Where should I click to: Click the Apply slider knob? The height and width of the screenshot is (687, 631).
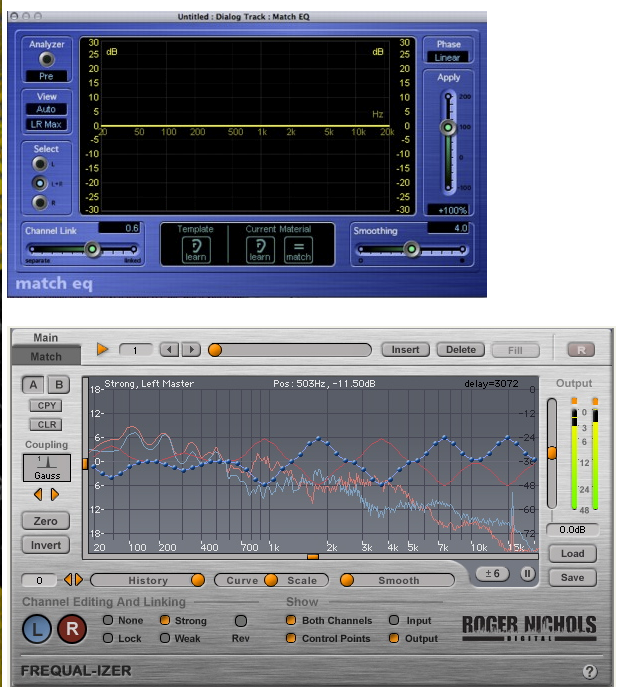click(448, 127)
